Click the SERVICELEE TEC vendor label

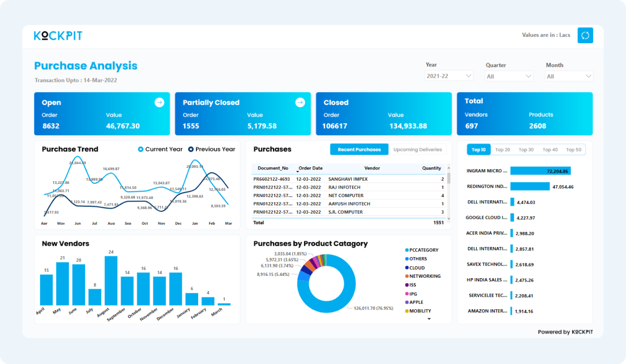(488, 295)
